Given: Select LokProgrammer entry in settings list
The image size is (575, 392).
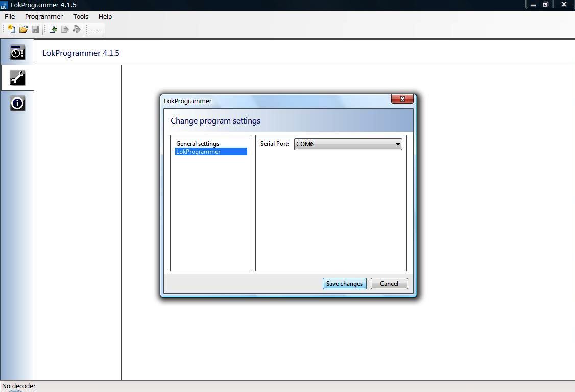Looking at the screenshot, I should (x=211, y=152).
